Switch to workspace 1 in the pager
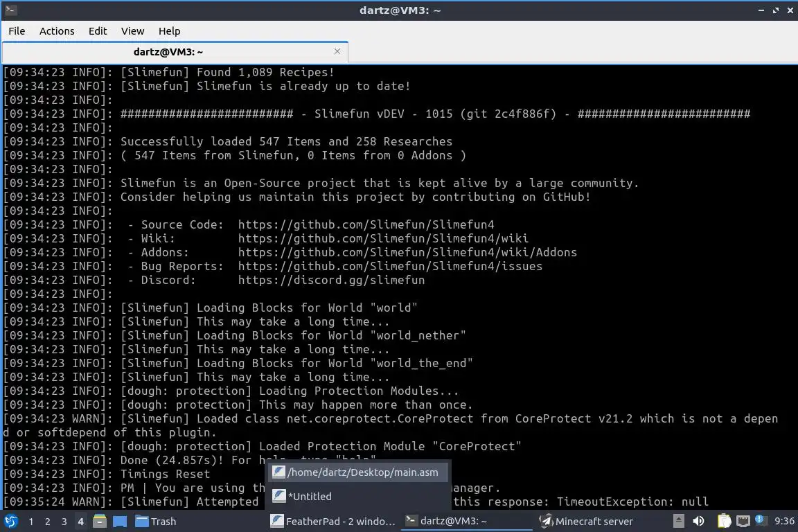This screenshot has width=798, height=532. 31,522
